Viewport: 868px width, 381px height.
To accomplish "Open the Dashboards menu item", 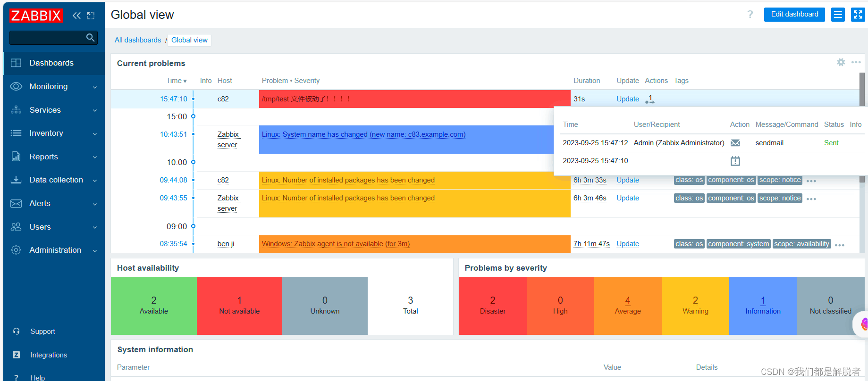I will 54,63.
